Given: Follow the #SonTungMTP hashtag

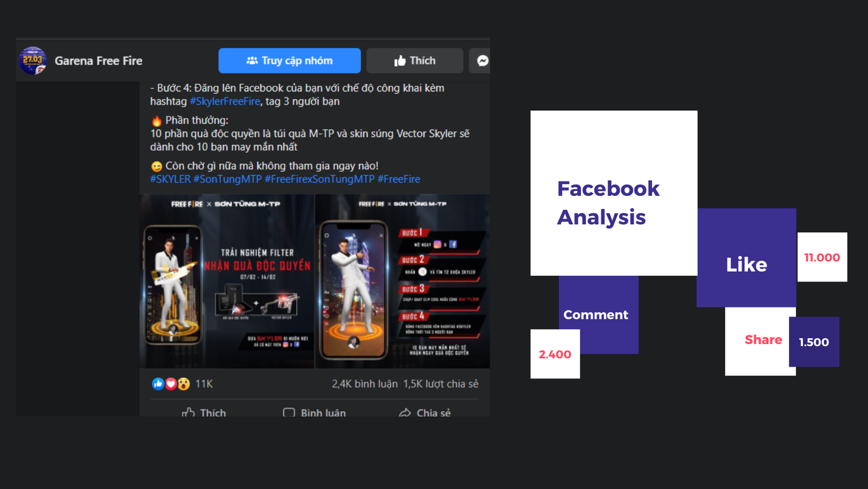Looking at the screenshot, I should click(228, 179).
